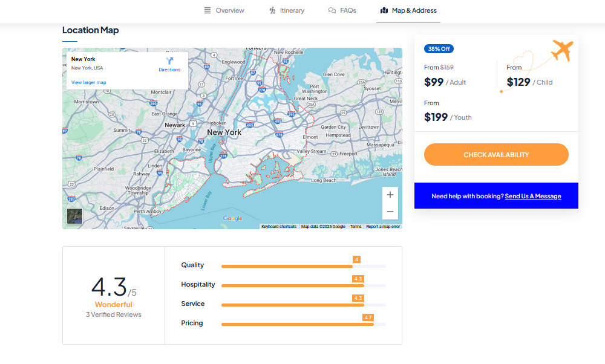The image size is (605, 364).
Task: Click CHECK AVAILABILITY button
Action: click(x=496, y=155)
